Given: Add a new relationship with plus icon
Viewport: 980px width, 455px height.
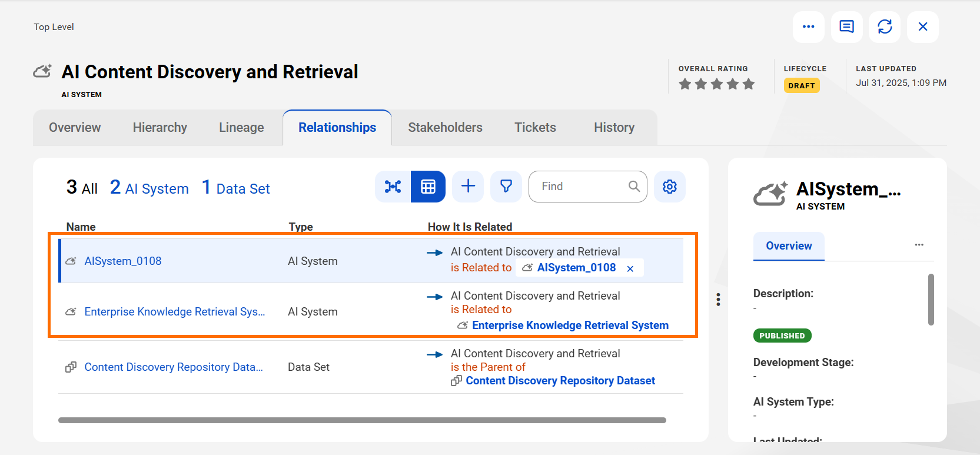Looking at the screenshot, I should [468, 187].
